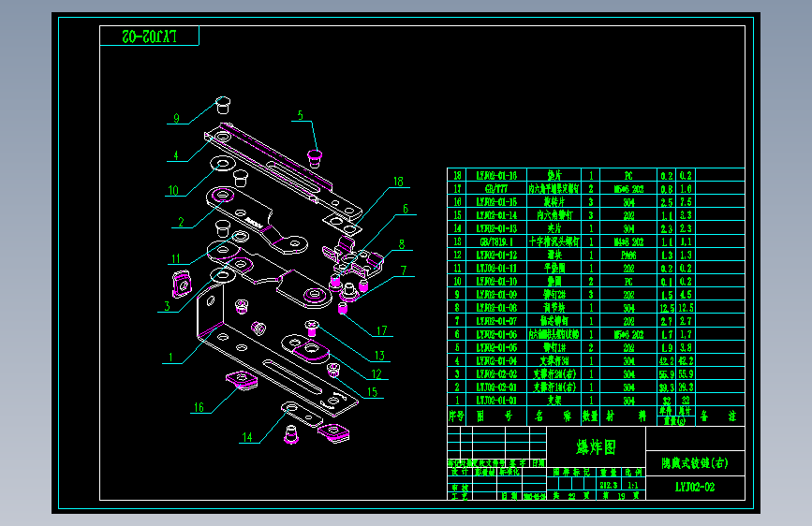Select the M5*6 202 cell in row 17
Screen dimensions: 812x526
(628, 189)
